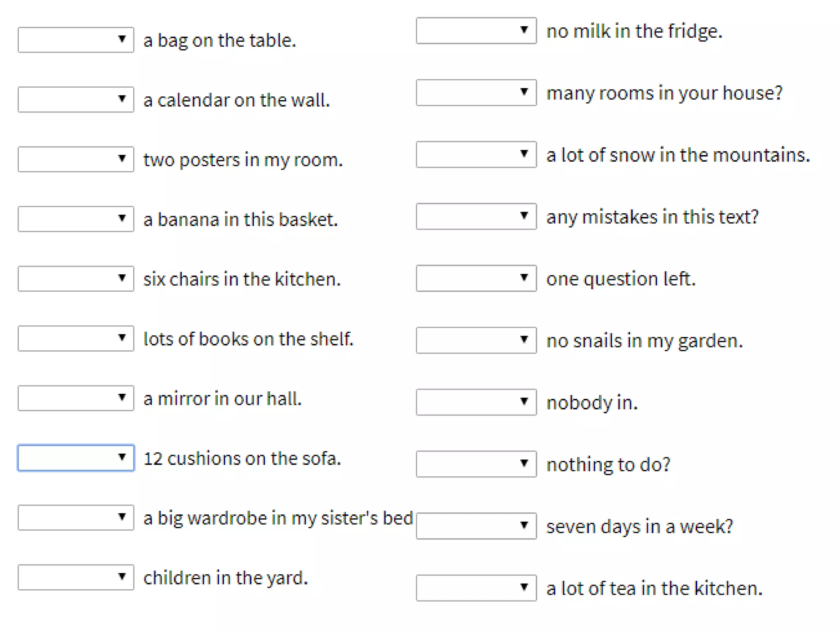Click focused dropdown for '12 cushions on the sofa'
The width and height of the screenshot is (840, 630).
click(76, 458)
